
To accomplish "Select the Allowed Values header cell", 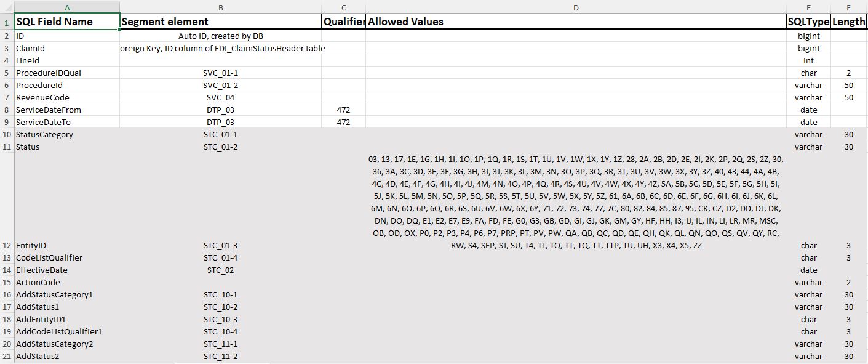I will point(576,22).
